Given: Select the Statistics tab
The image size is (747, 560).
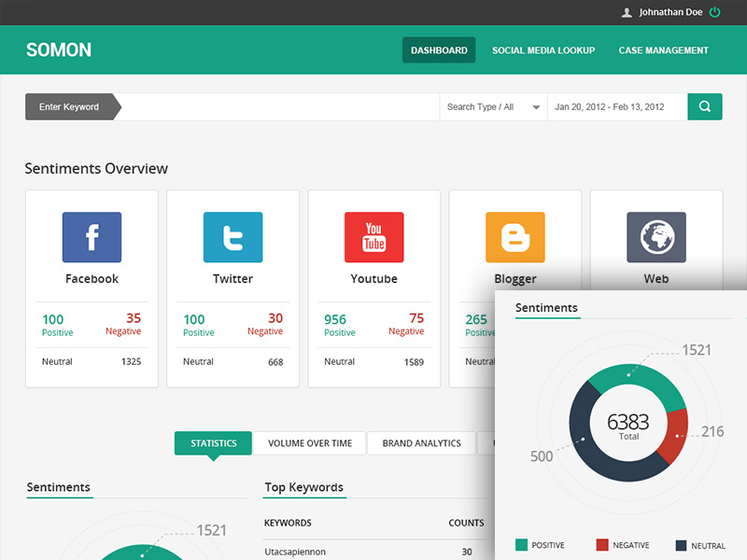Looking at the screenshot, I should tap(213, 443).
